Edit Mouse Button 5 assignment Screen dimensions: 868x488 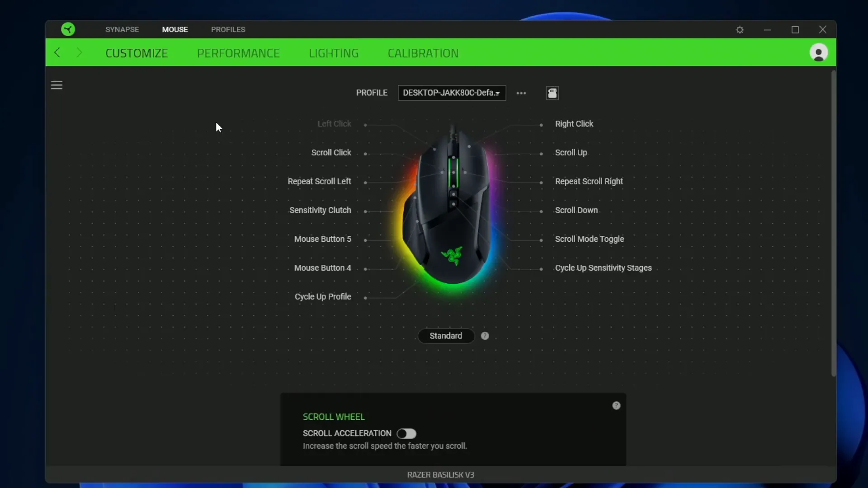click(x=322, y=239)
